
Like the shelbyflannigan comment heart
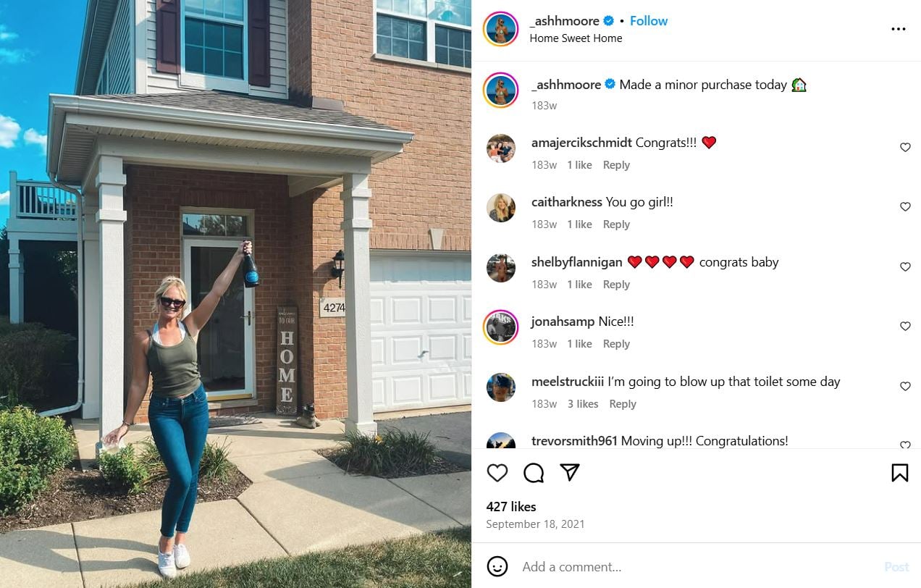tap(905, 267)
